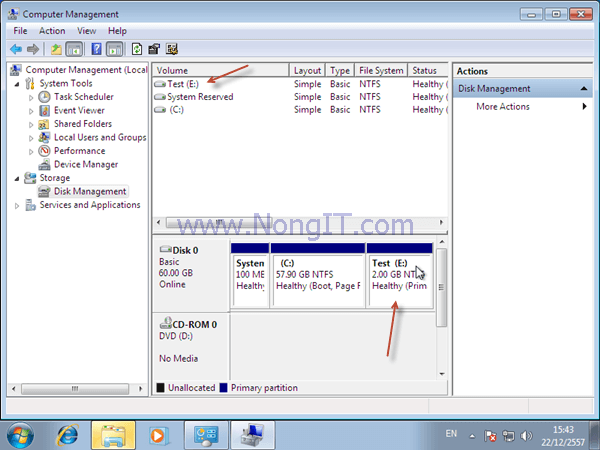600x450 pixels.
Task: Click the Up one level toolbar icon
Action: [56, 49]
